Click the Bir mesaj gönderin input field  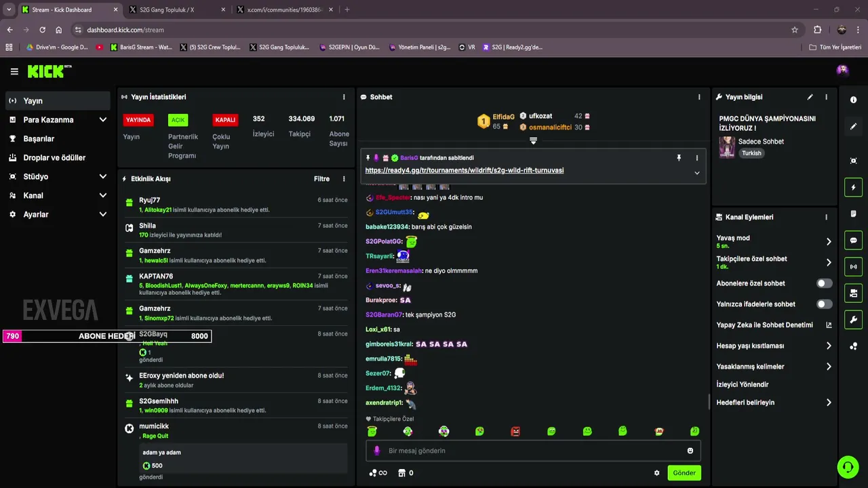coord(533,451)
